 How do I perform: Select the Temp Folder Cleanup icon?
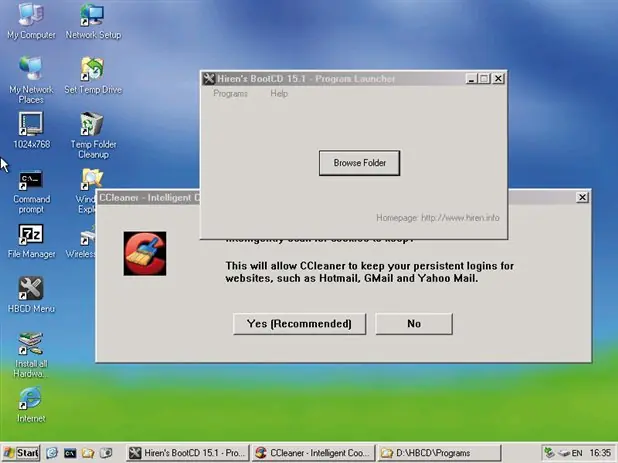[x=93, y=135]
